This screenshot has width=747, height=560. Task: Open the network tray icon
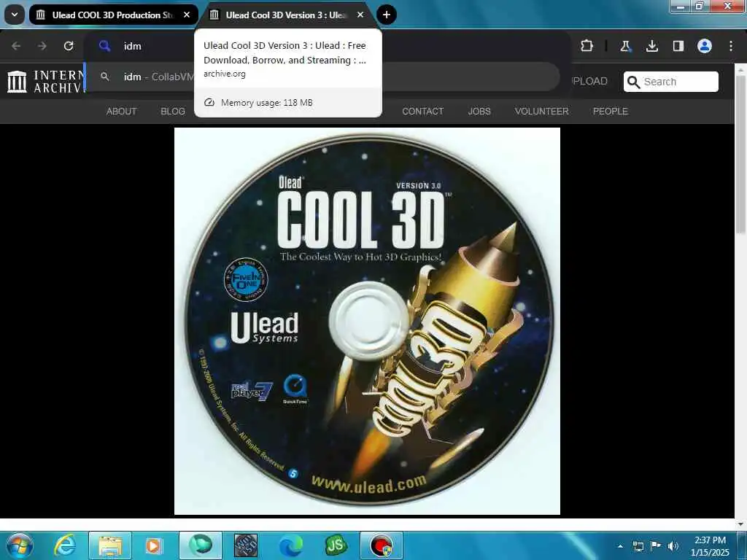[638, 546]
